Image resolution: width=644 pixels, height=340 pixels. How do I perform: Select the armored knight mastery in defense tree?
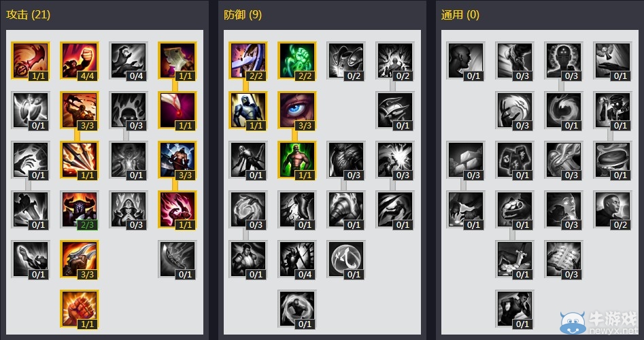[x=248, y=110]
